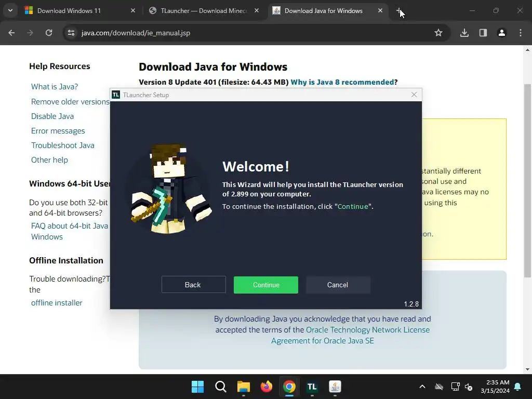The height and width of the screenshot is (399, 532).
Task: Close the TLauncher browser tab
Action: pos(257,10)
